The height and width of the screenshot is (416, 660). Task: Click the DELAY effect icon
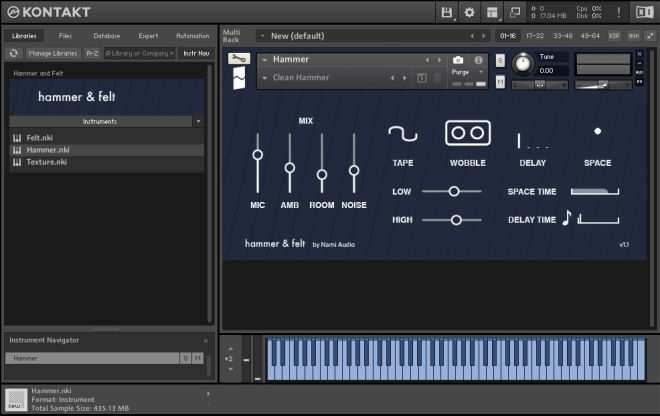coord(533,141)
